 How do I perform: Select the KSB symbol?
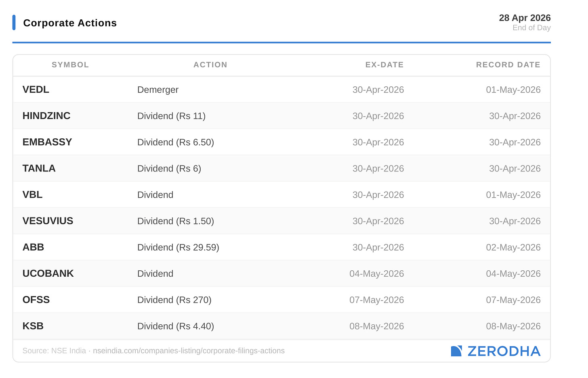[x=33, y=326]
